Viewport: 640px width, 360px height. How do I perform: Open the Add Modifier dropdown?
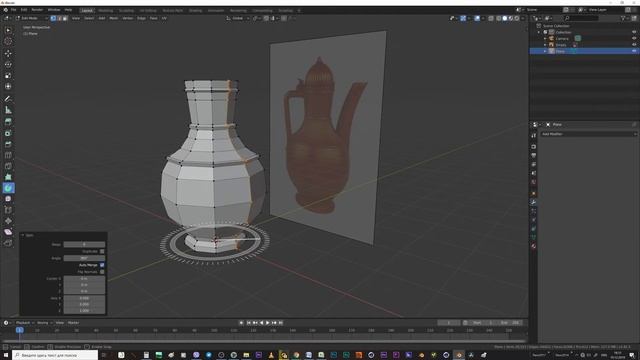(588, 134)
